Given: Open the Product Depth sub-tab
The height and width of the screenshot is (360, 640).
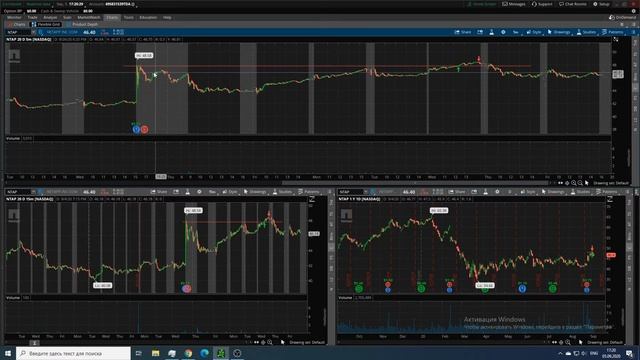Looking at the screenshot, I should coord(82,24).
